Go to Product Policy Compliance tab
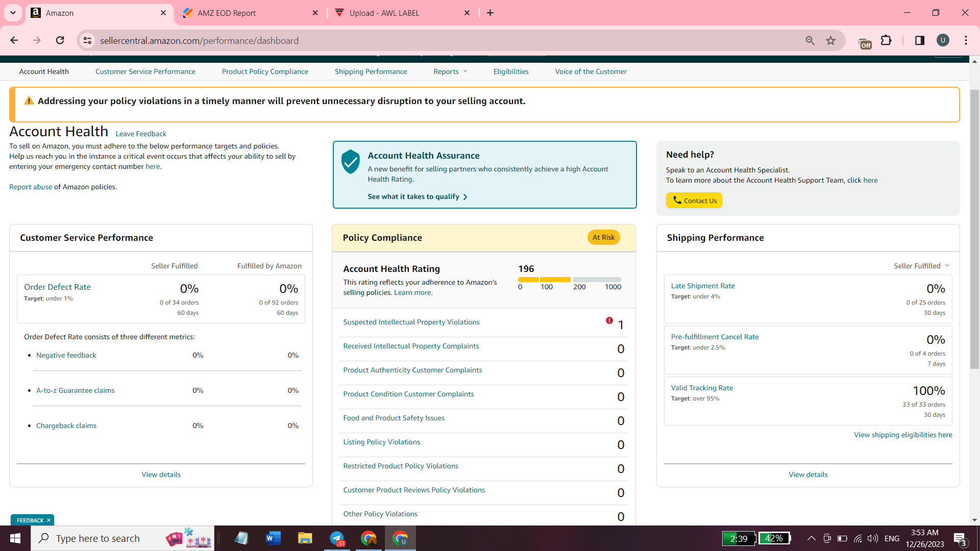 click(x=265, y=71)
